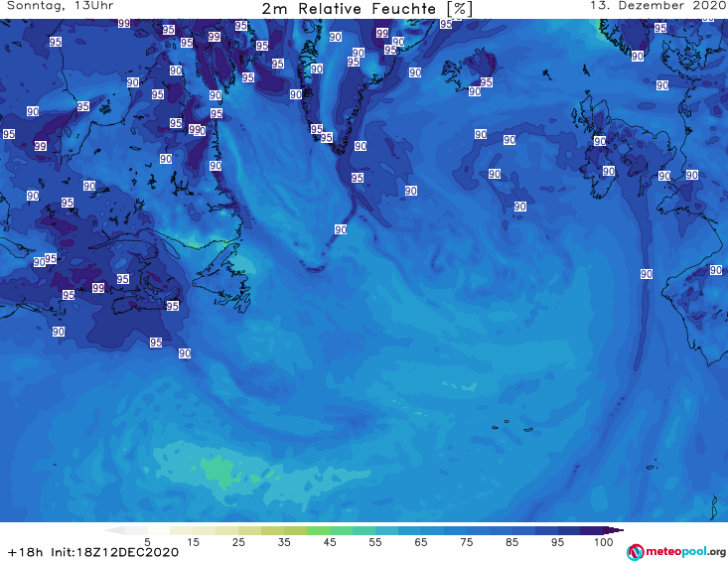Click the 90 contour label over Ireland
728x562 pixels.
point(609,171)
